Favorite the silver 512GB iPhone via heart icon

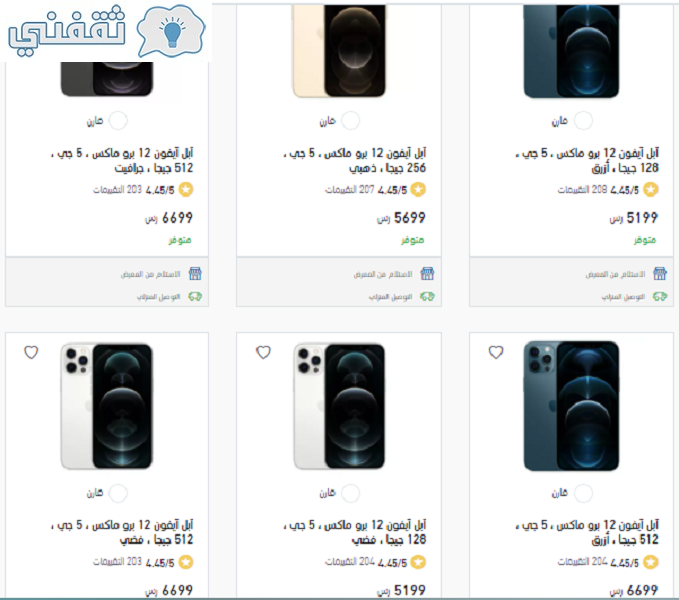point(31,352)
